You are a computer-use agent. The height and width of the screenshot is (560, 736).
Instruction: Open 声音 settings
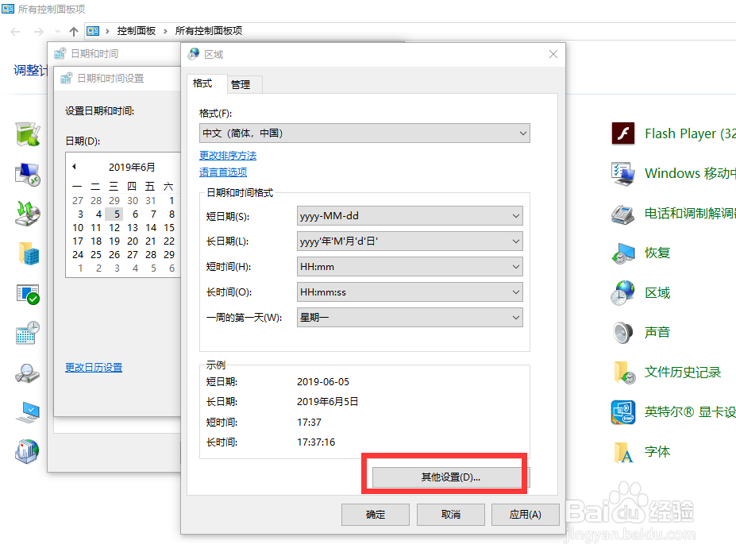[657, 332]
